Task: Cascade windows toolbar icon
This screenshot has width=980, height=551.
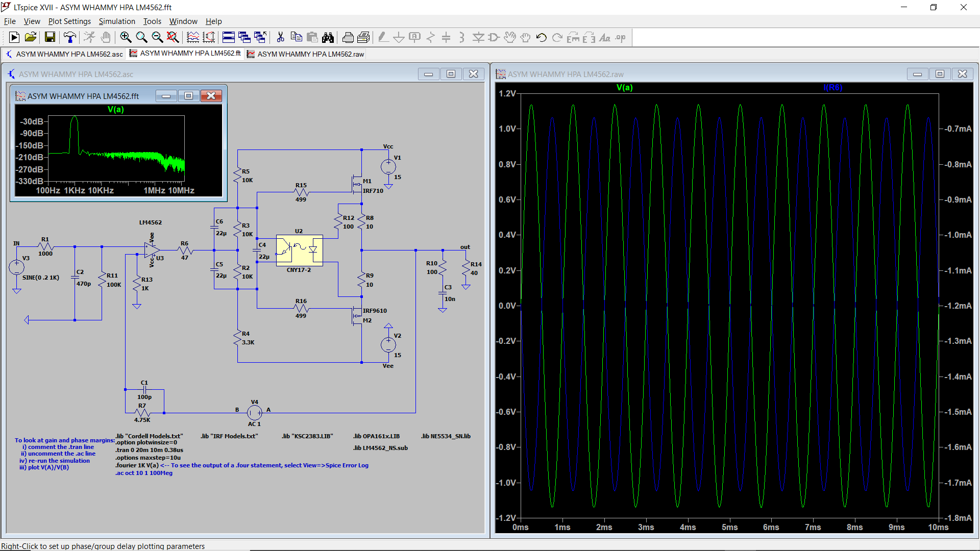Action: coord(244,37)
